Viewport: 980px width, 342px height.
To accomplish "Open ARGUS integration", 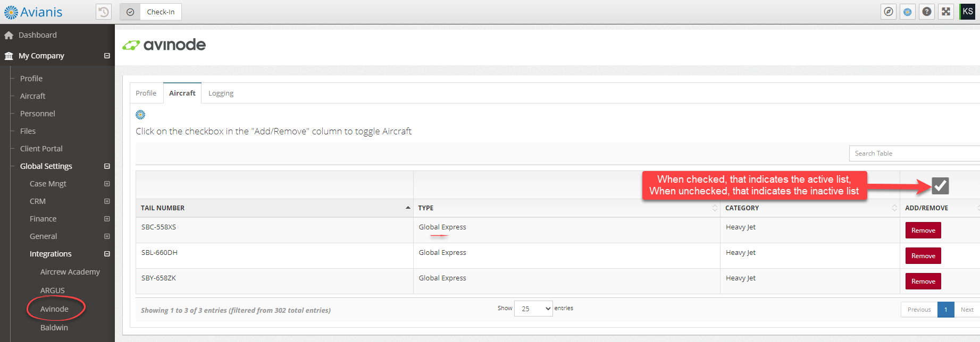I will tap(52, 290).
